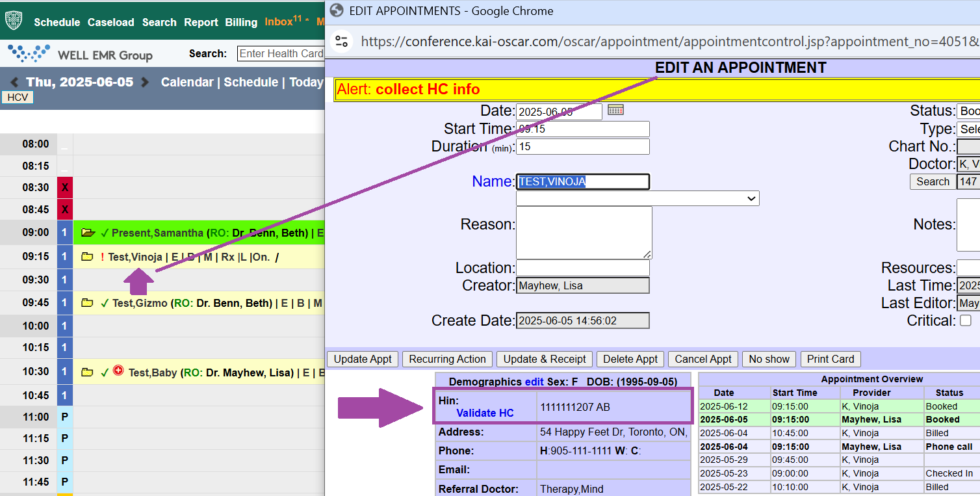
Task: Click the Update & Receipt button
Action: (x=545, y=359)
